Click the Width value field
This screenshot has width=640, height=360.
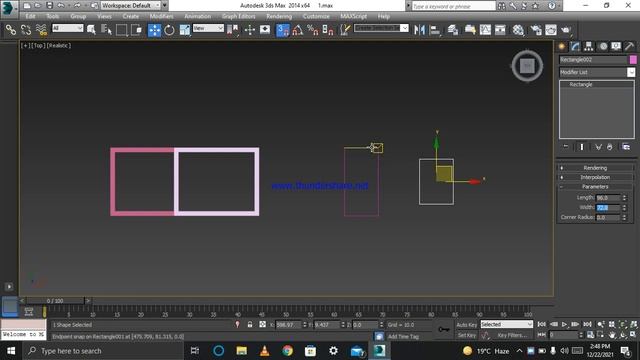[608, 208]
